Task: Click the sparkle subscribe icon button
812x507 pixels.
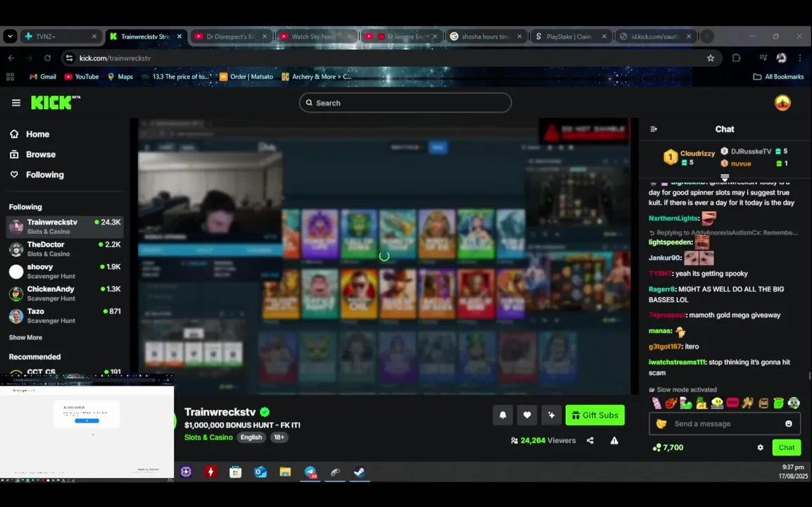Action: tap(552, 415)
